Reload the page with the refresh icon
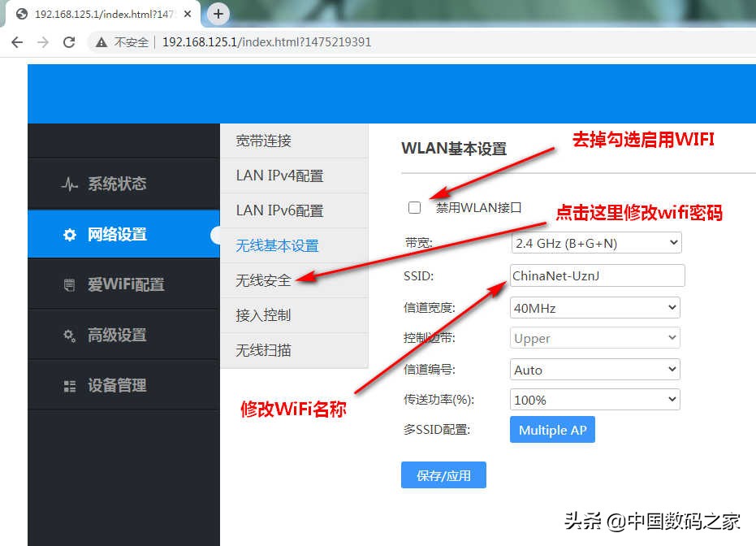 (69, 41)
